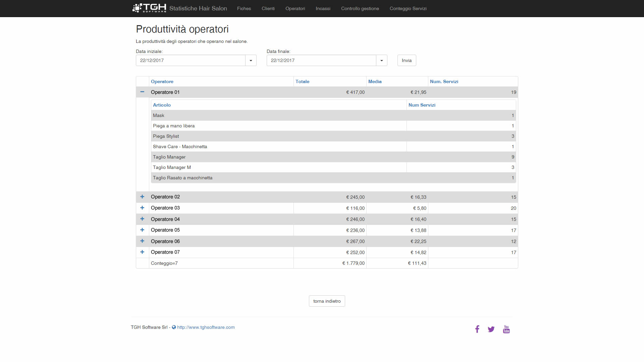Click the Operatore 04 name cell
644x362 pixels.
[x=221, y=219]
